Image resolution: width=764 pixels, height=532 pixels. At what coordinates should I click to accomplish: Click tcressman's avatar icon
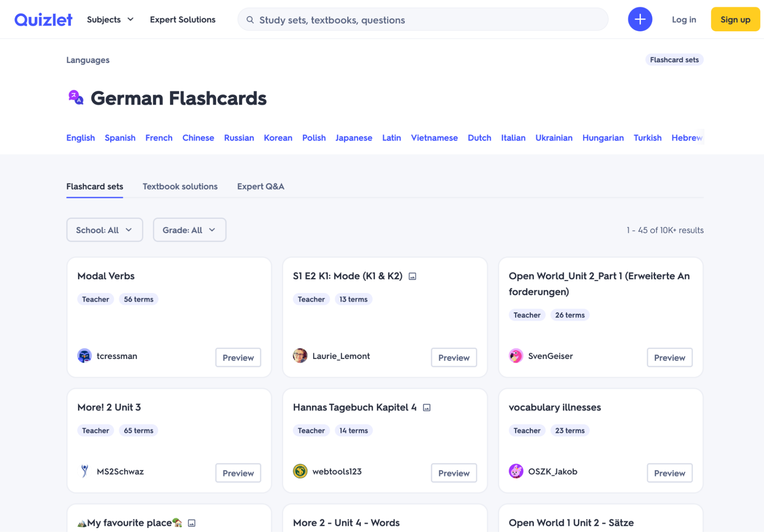84,356
